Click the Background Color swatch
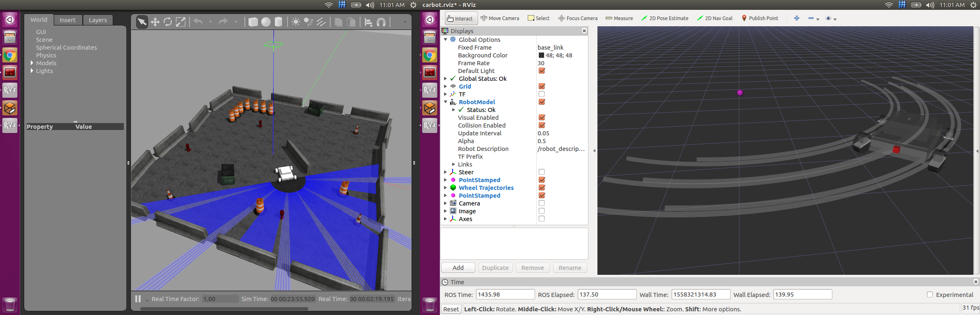Viewport: 980px width, 315px height. [x=541, y=55]
